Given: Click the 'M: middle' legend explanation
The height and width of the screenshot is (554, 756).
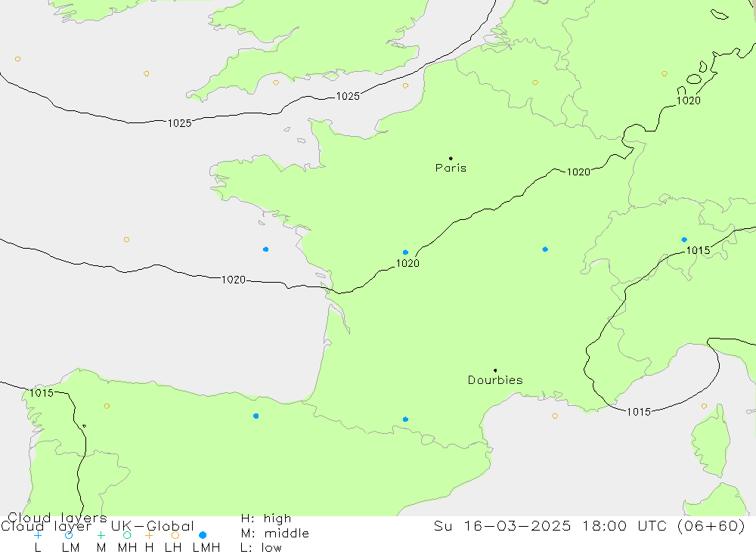Looking at the screenshot, I should pyautogui.click(x=275, y=534).
